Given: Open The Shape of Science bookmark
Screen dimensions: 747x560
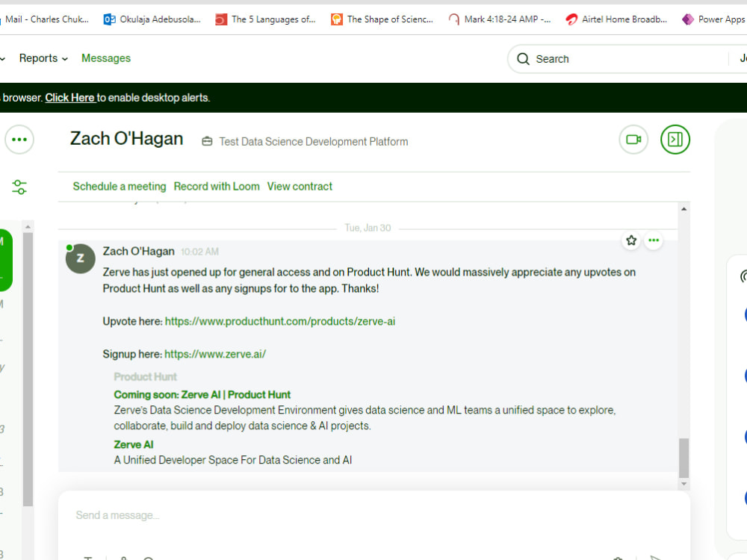Looking at the screenshot, I should [x=382, y=19].
